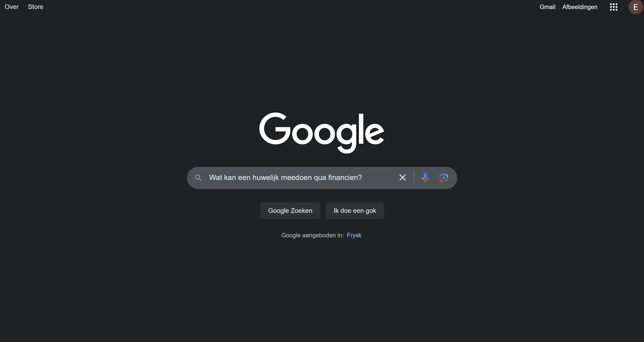Place the cursor on Wat in the query
Screen dimensions: 644x342
click(x=215, y=177)
